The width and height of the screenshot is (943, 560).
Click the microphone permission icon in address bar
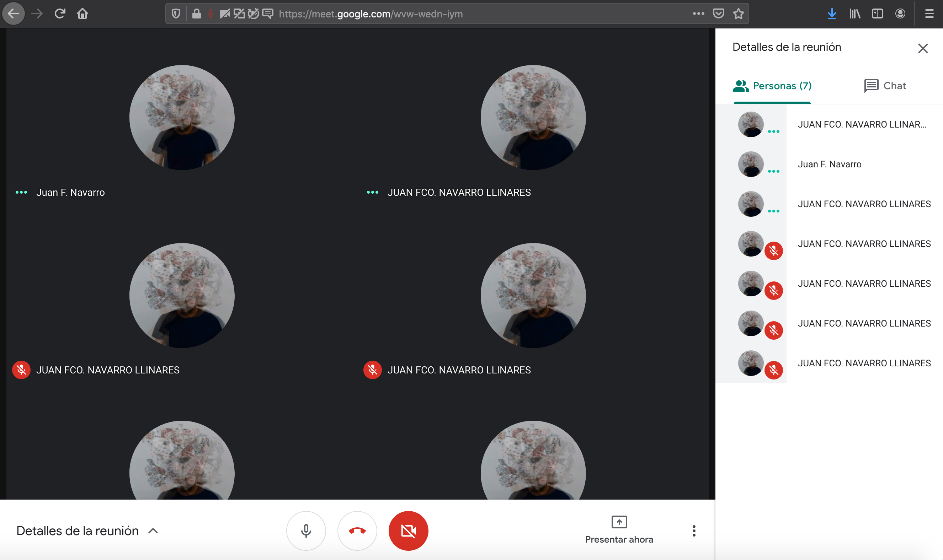(211, 14)
